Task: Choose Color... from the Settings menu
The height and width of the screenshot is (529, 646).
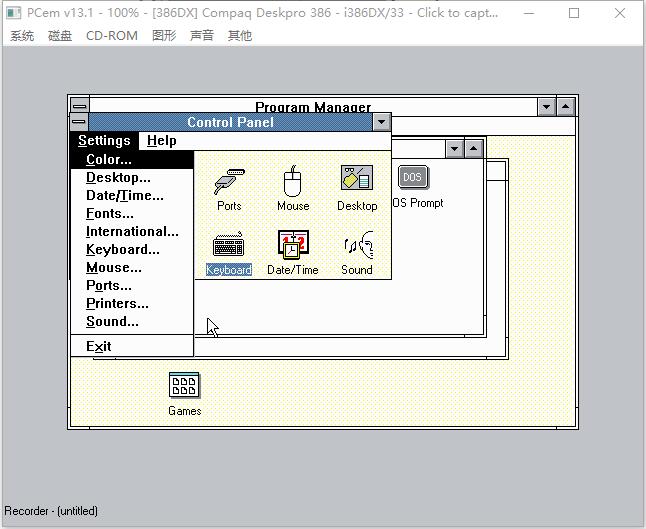Action: tap(132, 159)
